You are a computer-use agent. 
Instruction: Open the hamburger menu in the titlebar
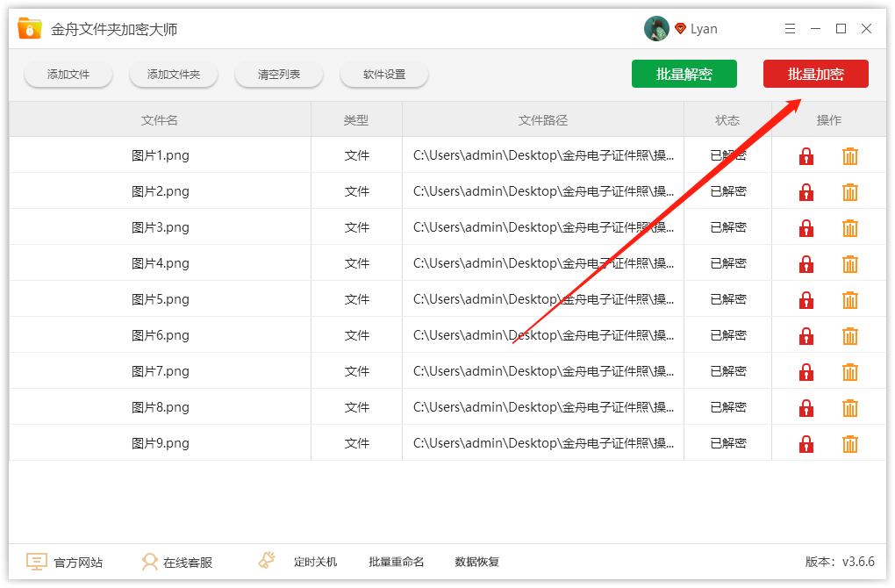(789, 28)
